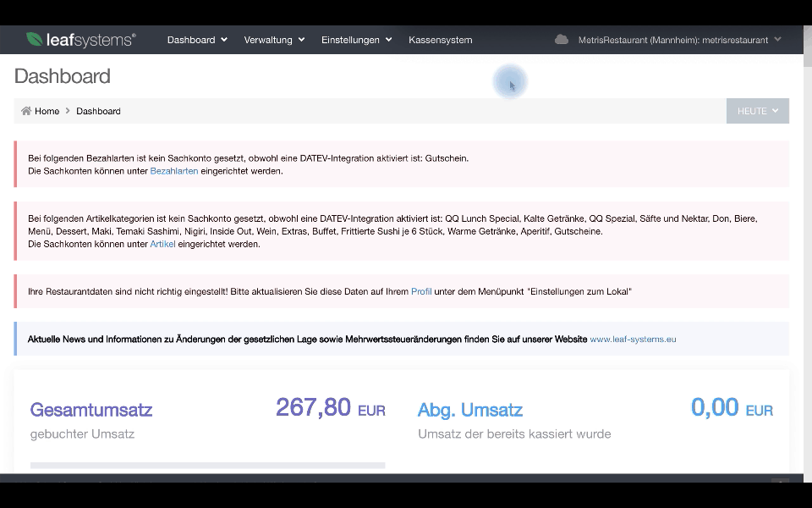Viewport: 812px width, 508px height.
Task: Open the Einstellungen menu
Action: [350, 39]
